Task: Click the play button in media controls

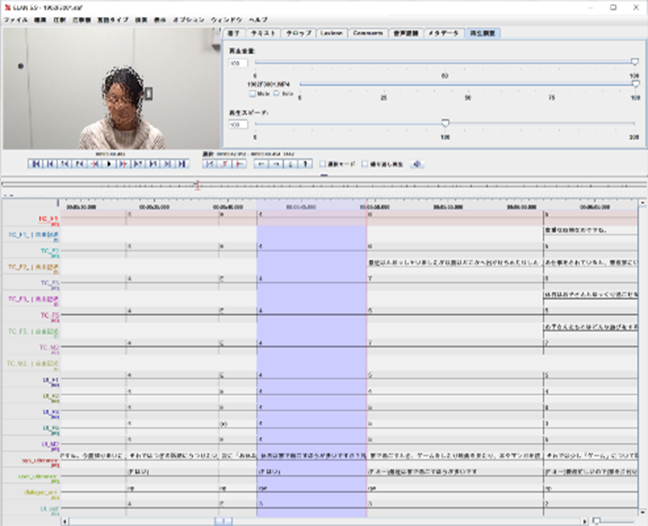Action: pyautogui.click(x=108, y=164)
